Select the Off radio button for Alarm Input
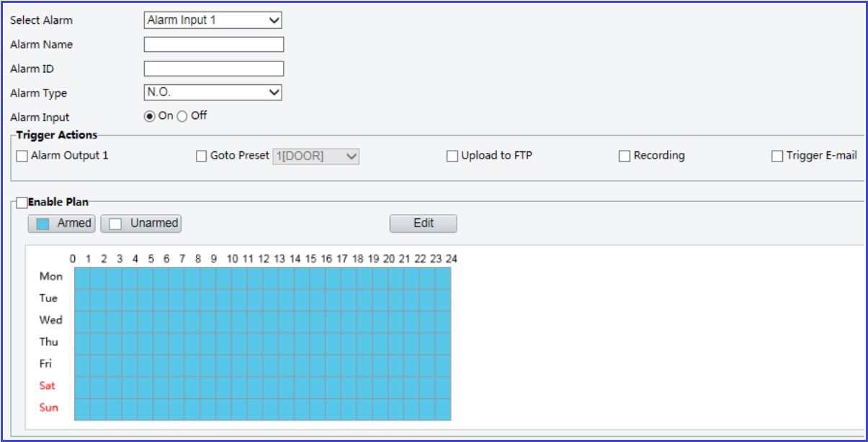 point(182,116)
